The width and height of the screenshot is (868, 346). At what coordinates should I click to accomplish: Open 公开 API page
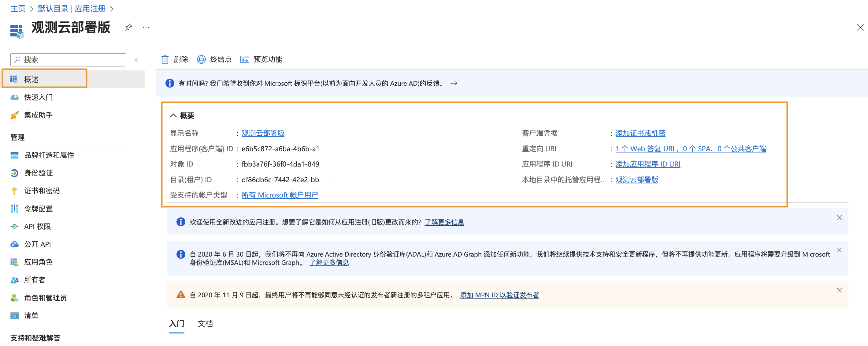(x=37, y=244)
